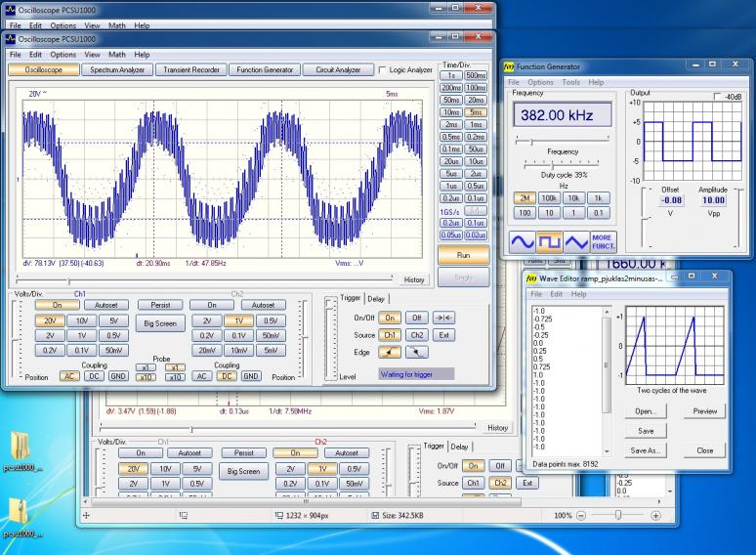Screen dimensions: 756x555
Task: Switch to Spectrum Analyzer mode
Action: pyautogui.click(x=117, y=70)
